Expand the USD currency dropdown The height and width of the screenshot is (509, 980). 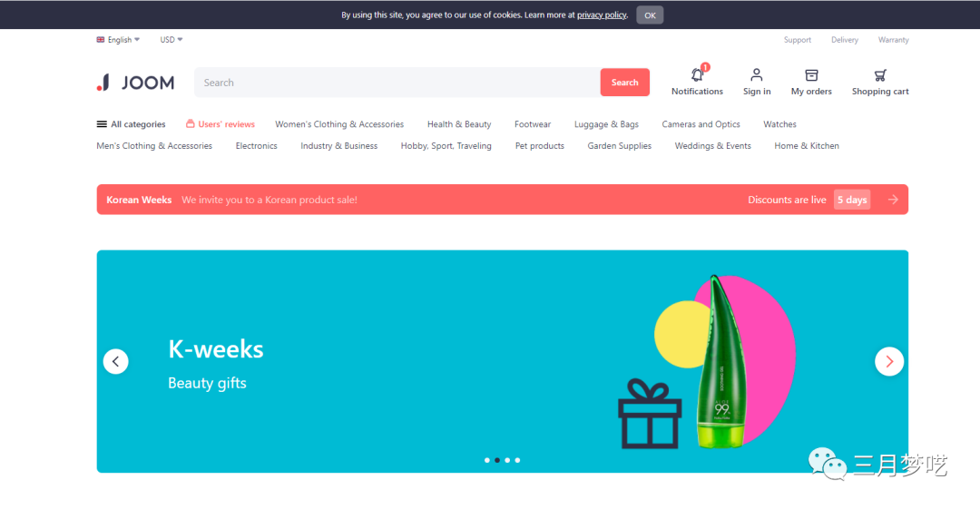click(171, 39)
